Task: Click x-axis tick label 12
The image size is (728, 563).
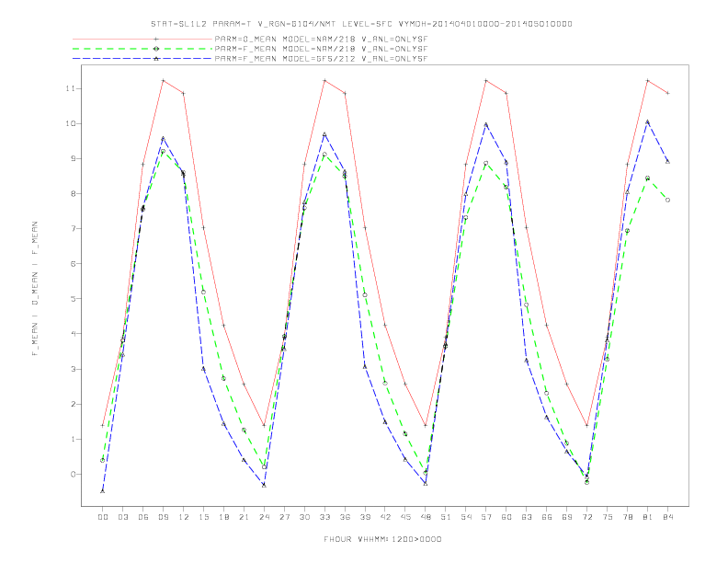Action: 184,517
